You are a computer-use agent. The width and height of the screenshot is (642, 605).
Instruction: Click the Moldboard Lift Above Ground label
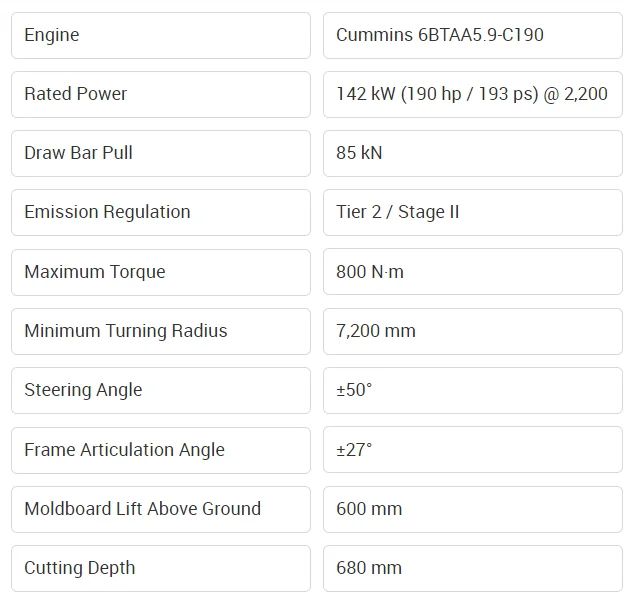pos(160,509)
